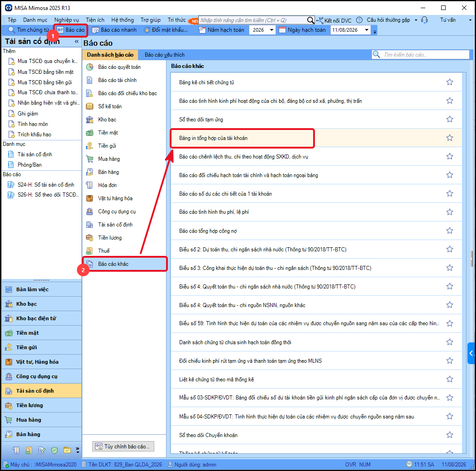Collapse the Tài sản cố định side panel
Screen dimensions: 476x471
(x=76, y=41)
